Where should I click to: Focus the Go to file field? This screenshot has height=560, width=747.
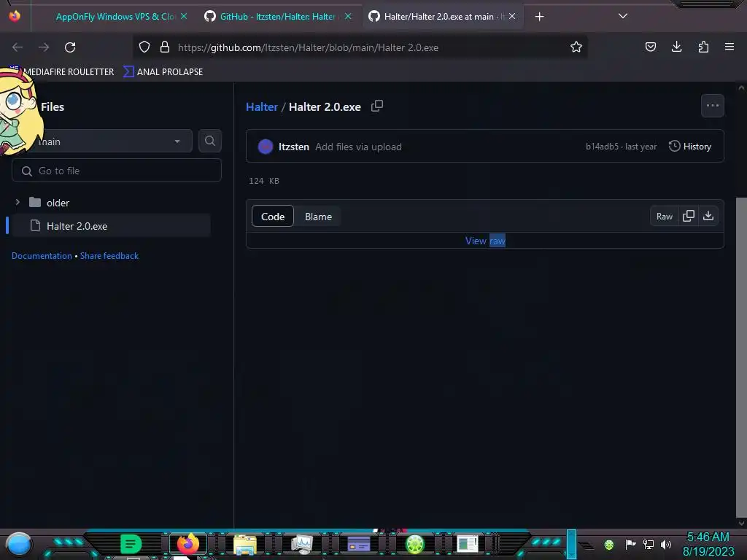click(x=117, y=171)
